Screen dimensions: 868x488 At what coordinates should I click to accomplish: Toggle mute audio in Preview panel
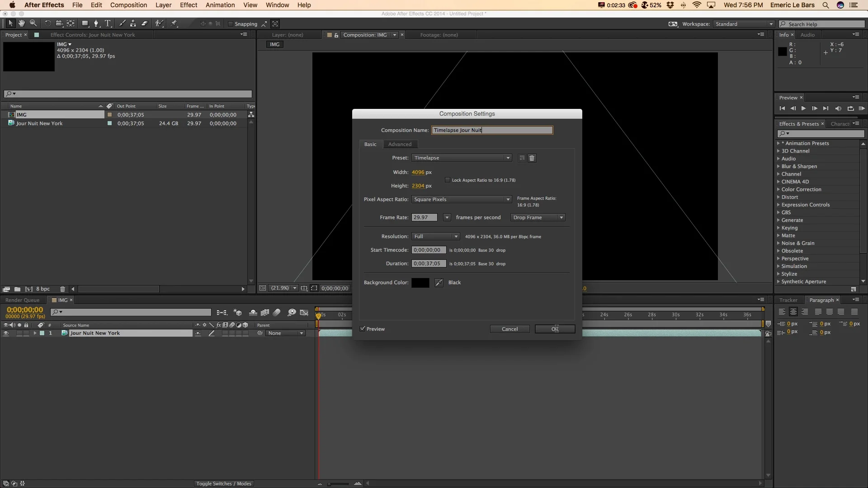point(838,108)
